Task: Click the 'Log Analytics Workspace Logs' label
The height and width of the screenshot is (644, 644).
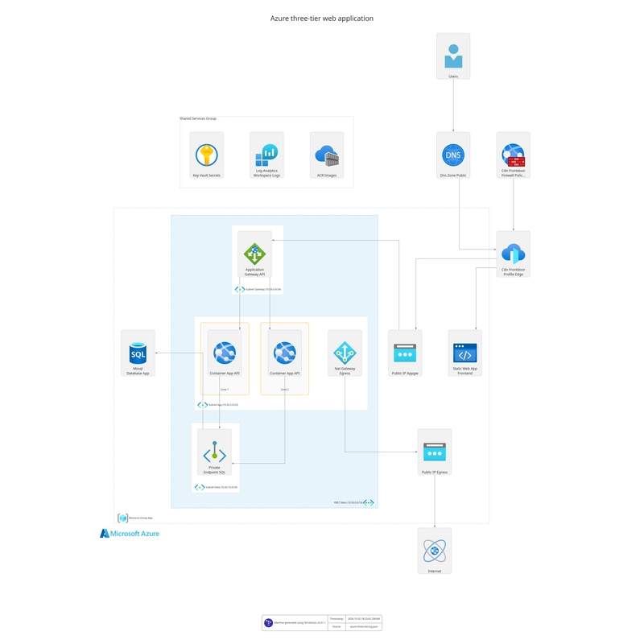Action: pos(266,173)
